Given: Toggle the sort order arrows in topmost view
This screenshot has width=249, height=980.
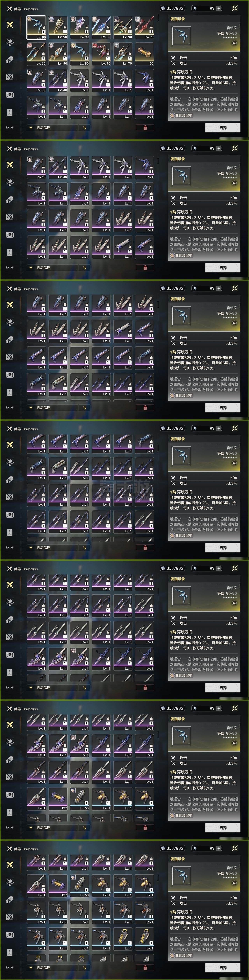Looking at the screenshot, I should click(84, 127).
